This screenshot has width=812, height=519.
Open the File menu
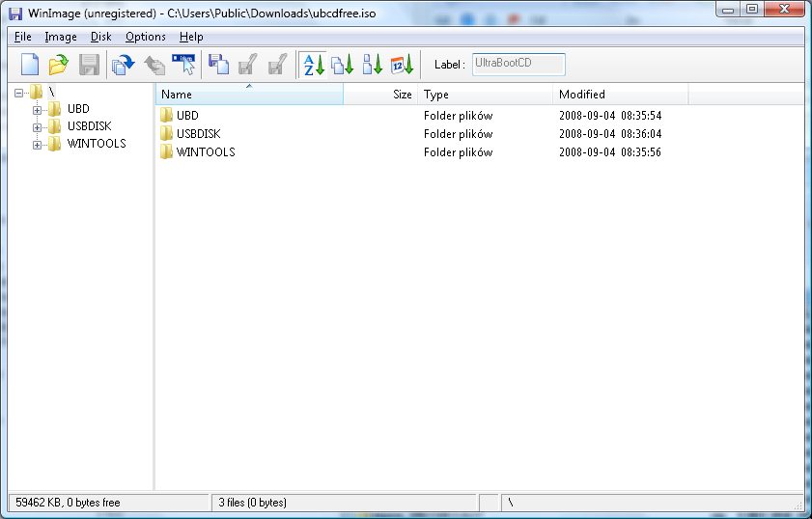23,37
